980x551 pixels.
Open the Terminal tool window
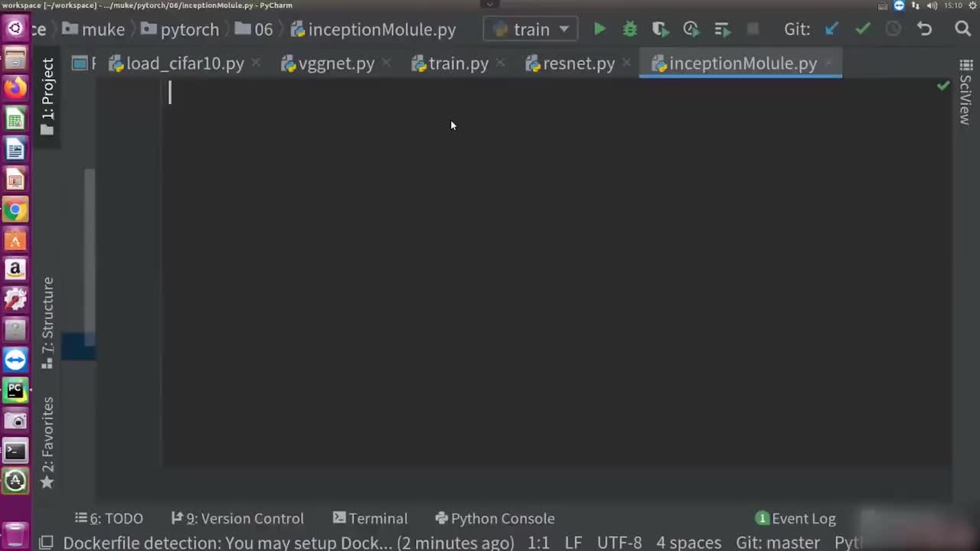(371, 518)
